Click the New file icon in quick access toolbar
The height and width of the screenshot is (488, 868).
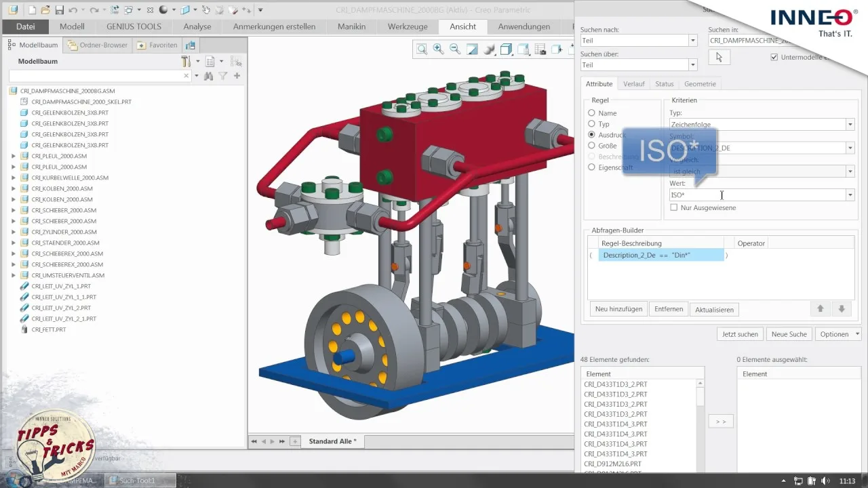(31, 10)
